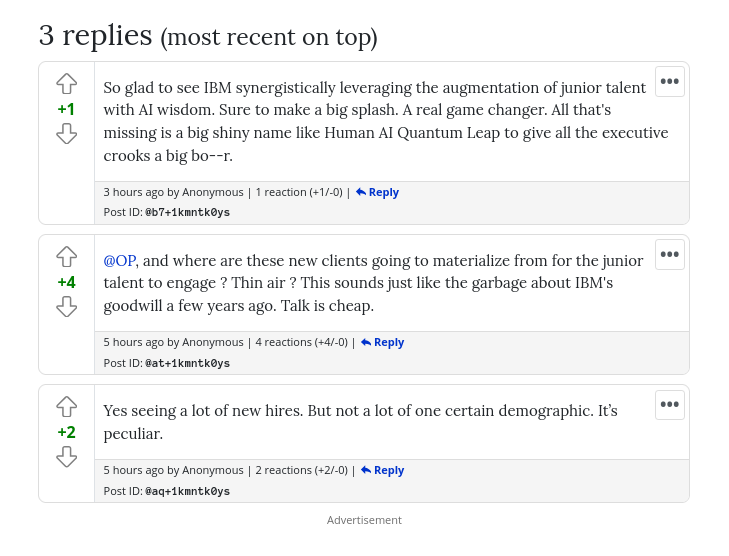Downvote the @OP new clients reply
This screenshot has height=556, width=729.
(67, 306)
